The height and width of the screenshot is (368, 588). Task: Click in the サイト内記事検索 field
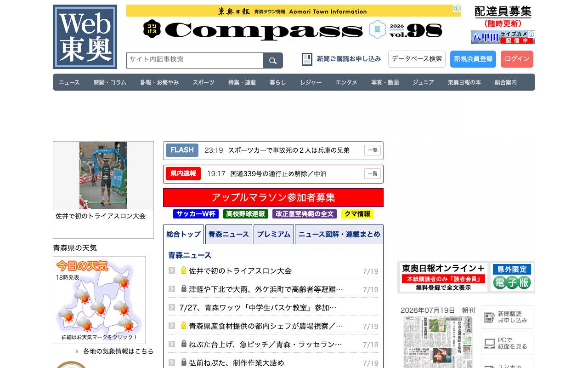195,60
